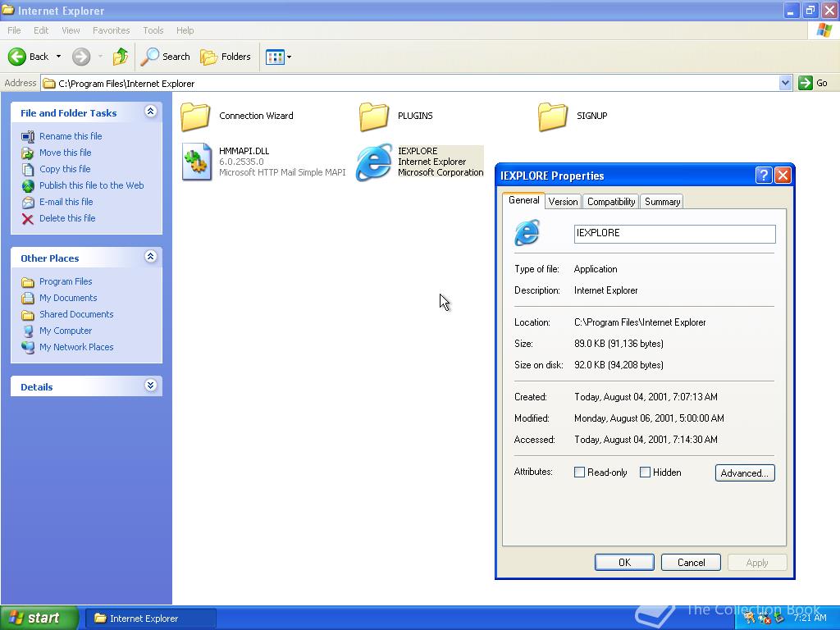The image size is (840, 630).
Task: Open the Favorites menu
Action: (111, 30)
